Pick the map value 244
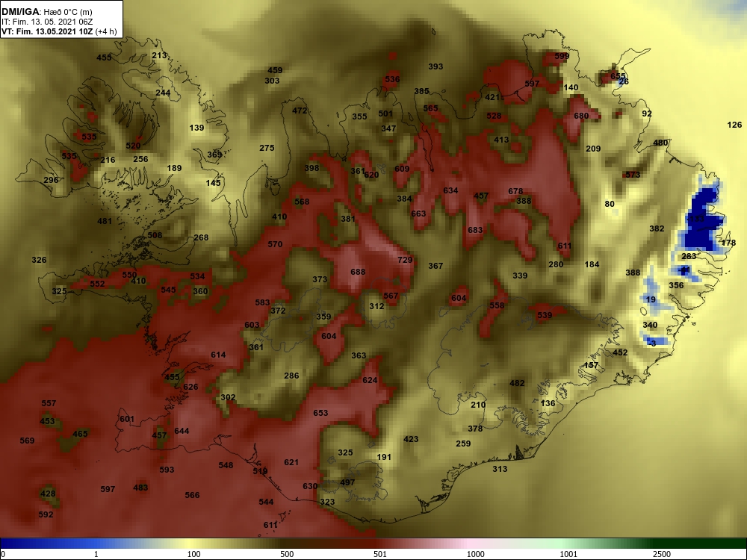The height and width of the screenshot is (560, 747). point(163,93)
